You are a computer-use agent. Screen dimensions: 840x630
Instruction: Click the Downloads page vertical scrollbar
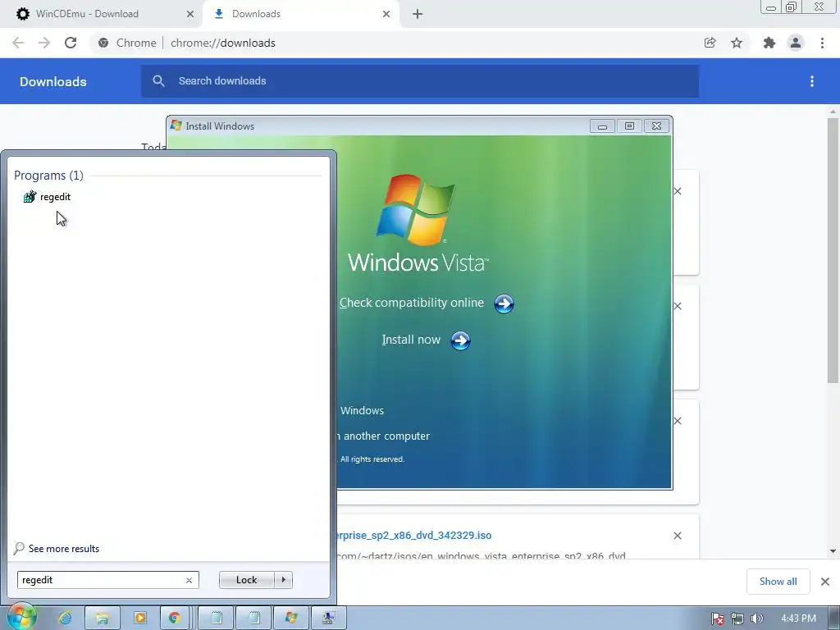click(x=833, y=250)
